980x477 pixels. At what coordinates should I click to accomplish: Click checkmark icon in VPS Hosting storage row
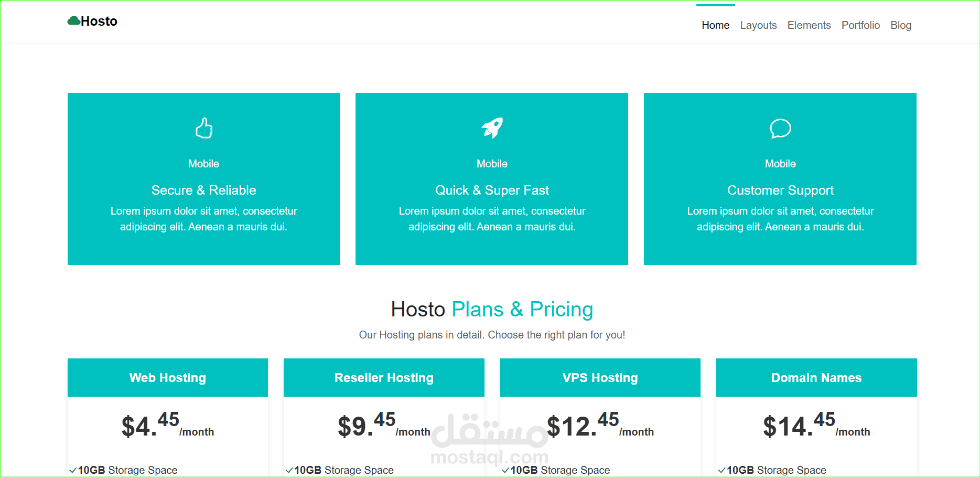coord(505,470)
